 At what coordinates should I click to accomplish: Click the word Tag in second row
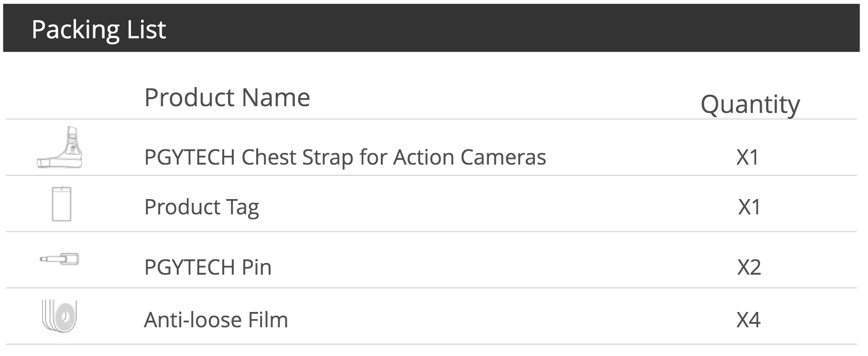point(243,208)
